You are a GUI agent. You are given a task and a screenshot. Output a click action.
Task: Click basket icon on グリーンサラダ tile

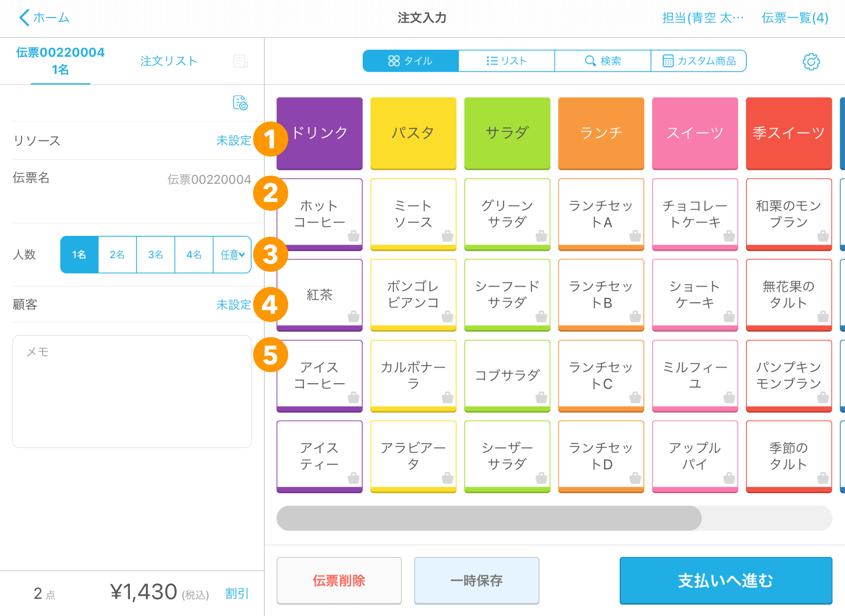tap(541, 236)
